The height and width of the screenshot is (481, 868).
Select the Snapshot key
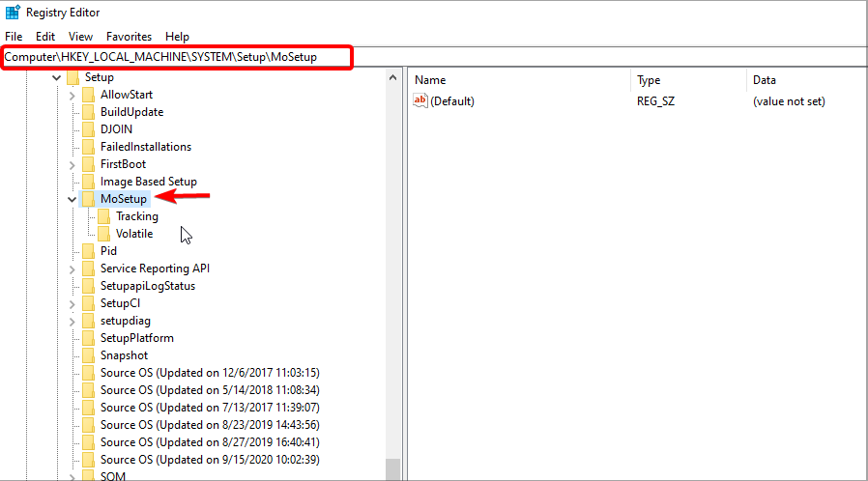[124, 356]
